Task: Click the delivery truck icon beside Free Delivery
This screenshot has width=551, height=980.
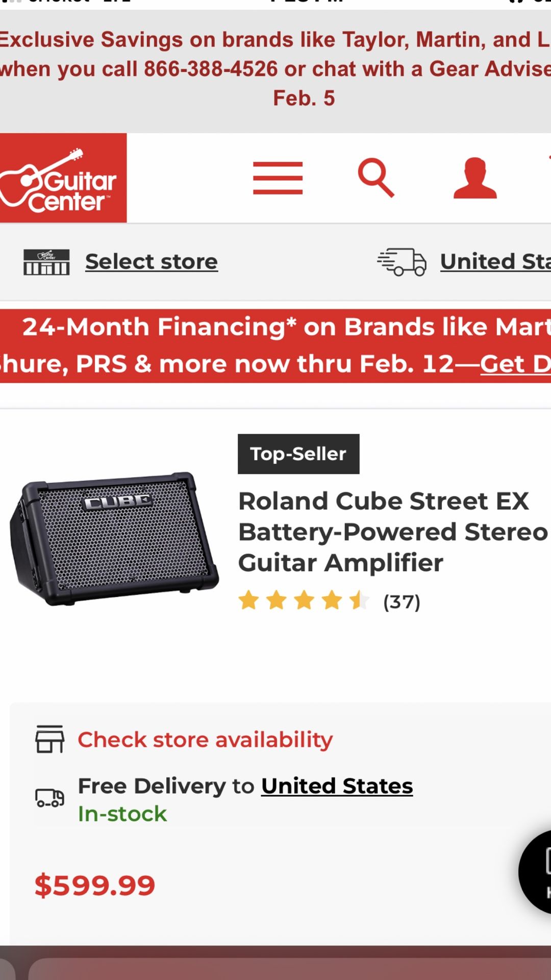Action: point(48,797)
